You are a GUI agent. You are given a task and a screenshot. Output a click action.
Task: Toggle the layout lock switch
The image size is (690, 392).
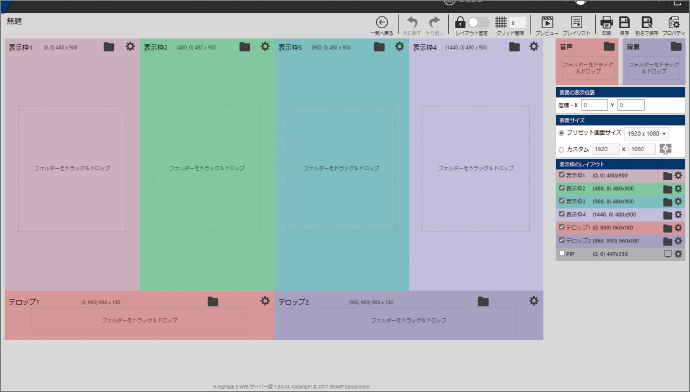478,22
